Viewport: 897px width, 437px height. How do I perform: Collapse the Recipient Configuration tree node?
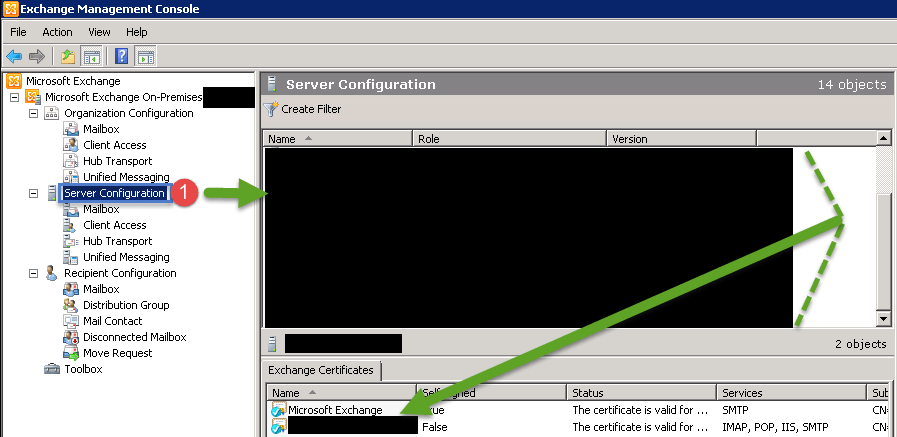tap(33, 273)
